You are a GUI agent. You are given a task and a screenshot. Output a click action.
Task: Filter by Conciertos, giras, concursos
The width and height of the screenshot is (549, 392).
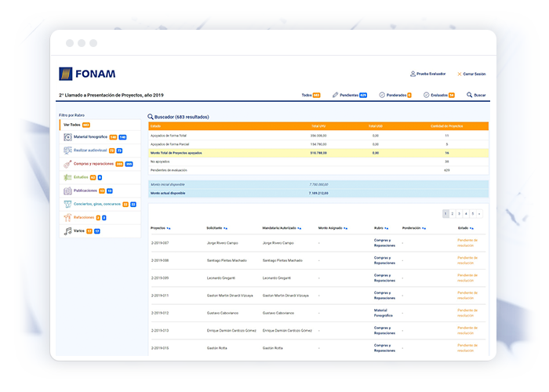click(101, 204)
